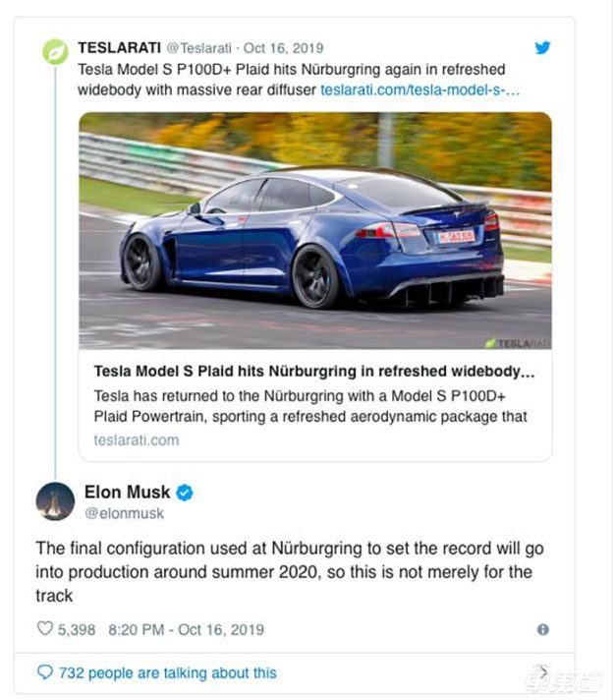Click the Oct 16, 2019 quoted tweet date
This screenshot has height=700, width=615.
point(283,47)
